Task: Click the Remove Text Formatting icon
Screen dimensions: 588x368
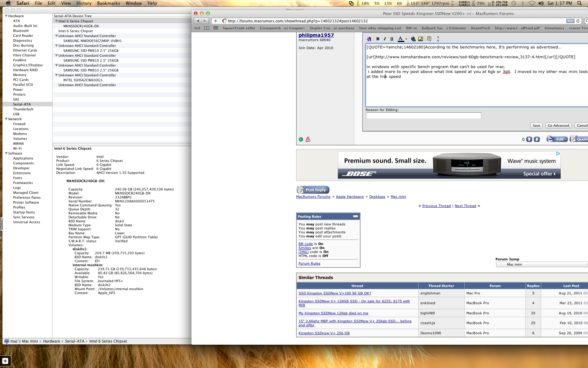Action: click(x=369, y=39)
